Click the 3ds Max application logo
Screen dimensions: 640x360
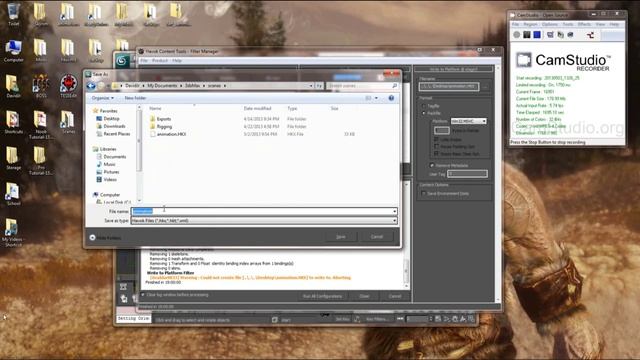(x=121, y=61)
